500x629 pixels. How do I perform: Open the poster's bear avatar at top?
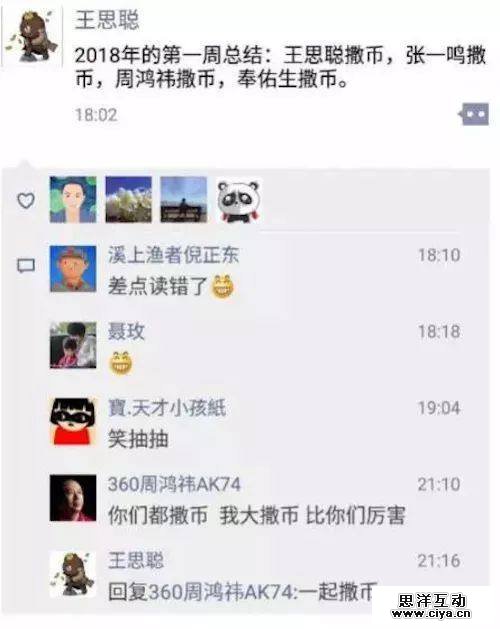tap(33, 37)
